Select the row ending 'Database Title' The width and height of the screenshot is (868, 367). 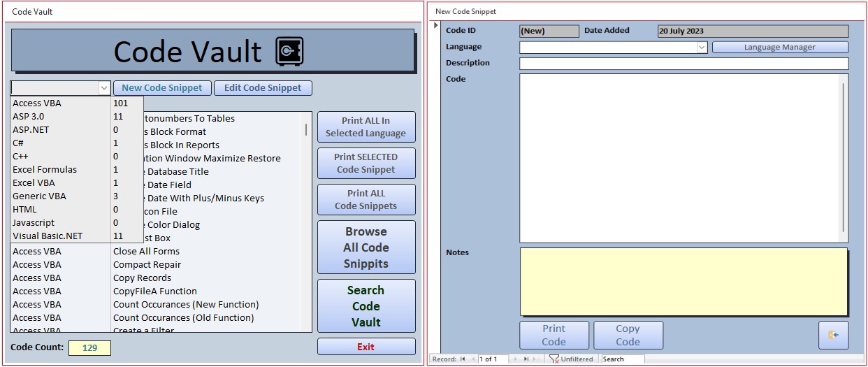(222, 171)
